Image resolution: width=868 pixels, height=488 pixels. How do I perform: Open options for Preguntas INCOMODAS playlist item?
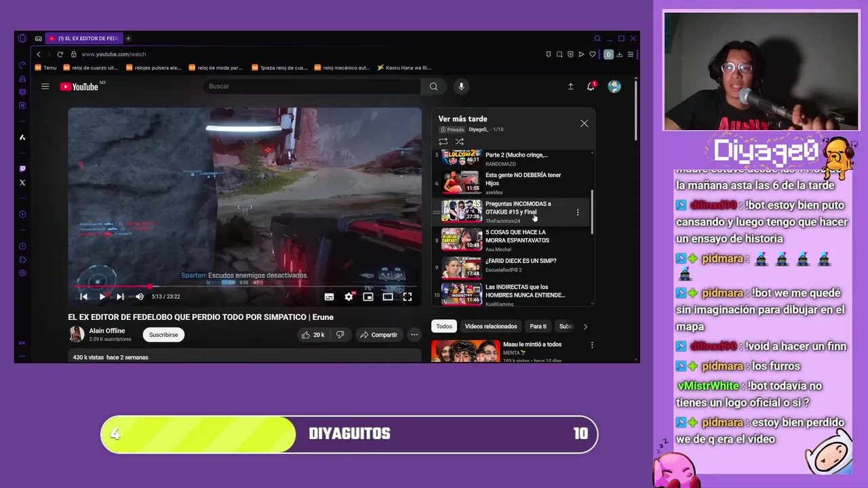[x=578, y=212]
